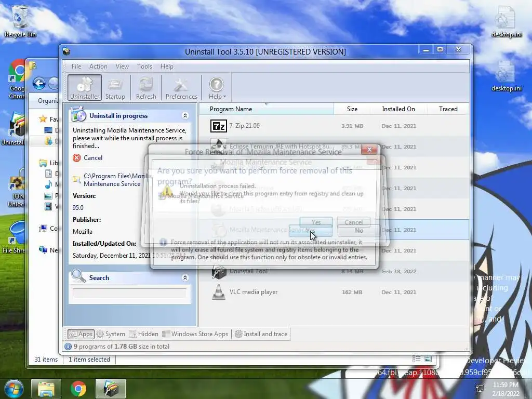Collapse the Uninstall in progress panel
The height and width of the screenshot is (399, 532).
point(185,116)
